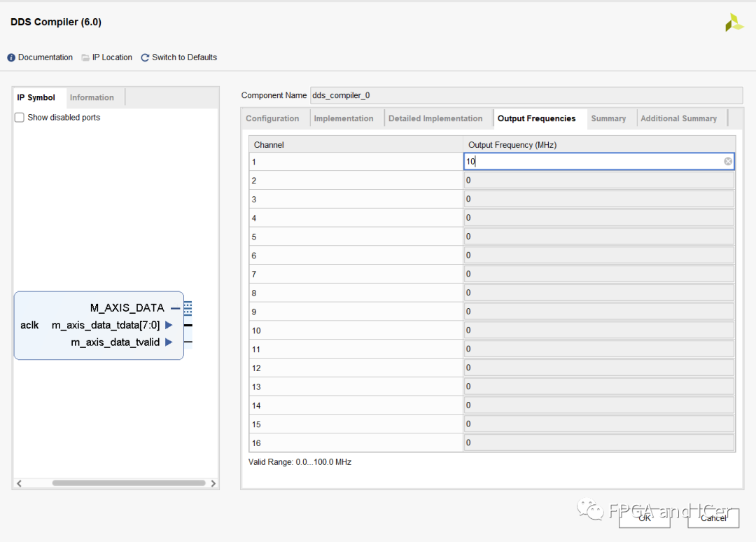Select the Output Frequencies tab
The width and height of the screenshot is (756, 542).
pyautogui.click(x=537, y=118)
